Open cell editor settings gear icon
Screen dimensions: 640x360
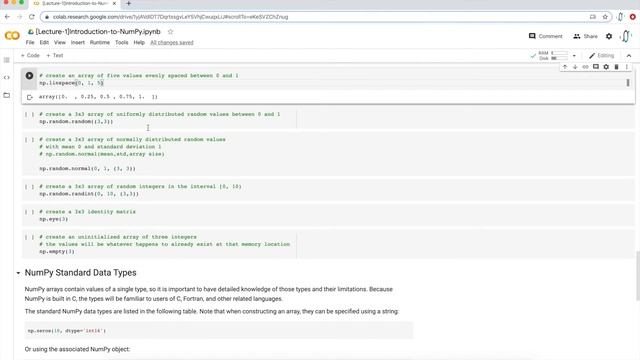(x=606, y=67)
